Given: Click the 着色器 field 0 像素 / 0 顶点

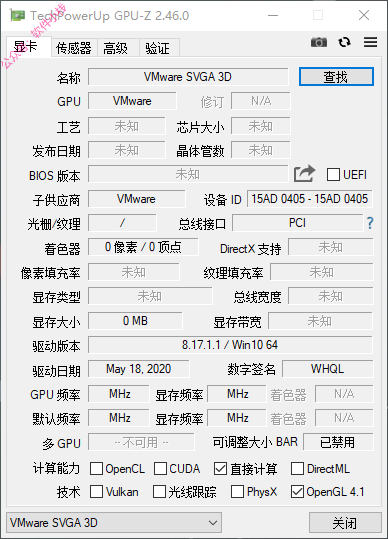Looking at the screenshot, I should (143, 247).
